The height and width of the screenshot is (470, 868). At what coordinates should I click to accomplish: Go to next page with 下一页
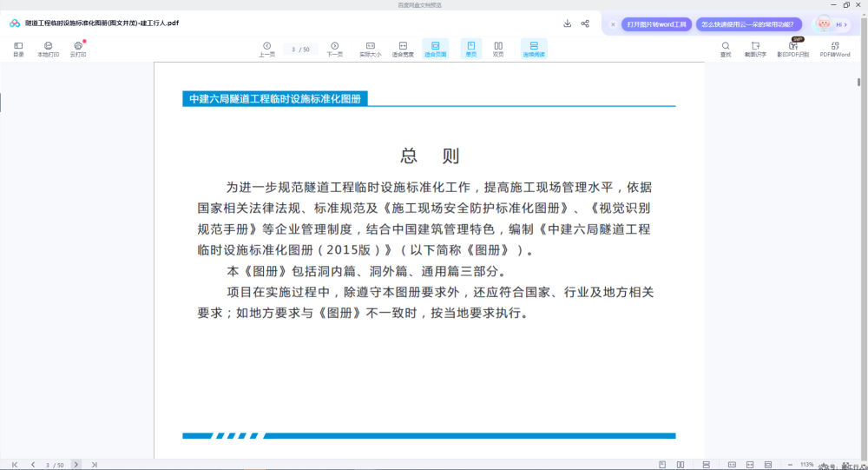[x=334, y=49]
